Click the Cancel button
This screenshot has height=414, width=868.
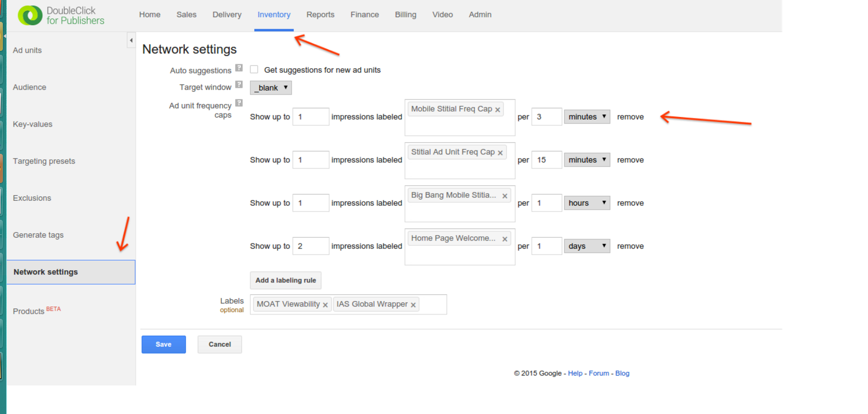click(220, 345)
